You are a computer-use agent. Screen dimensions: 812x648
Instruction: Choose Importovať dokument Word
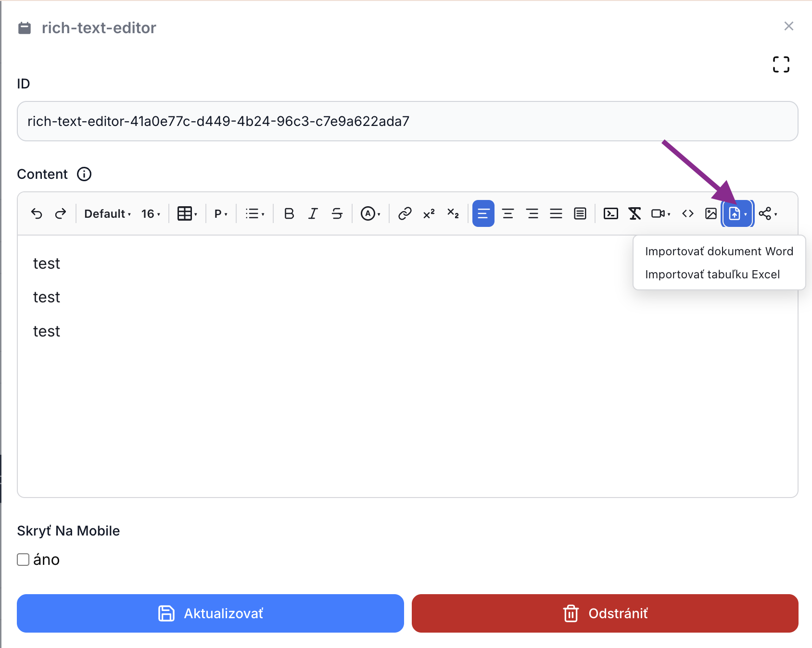coord(719,251)
